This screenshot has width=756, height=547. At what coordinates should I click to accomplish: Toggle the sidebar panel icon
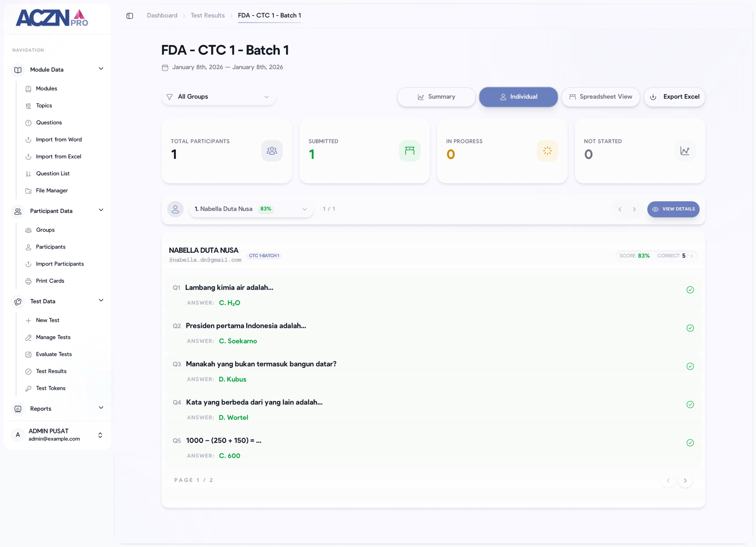pyautogui.click(x=130, y=16)
